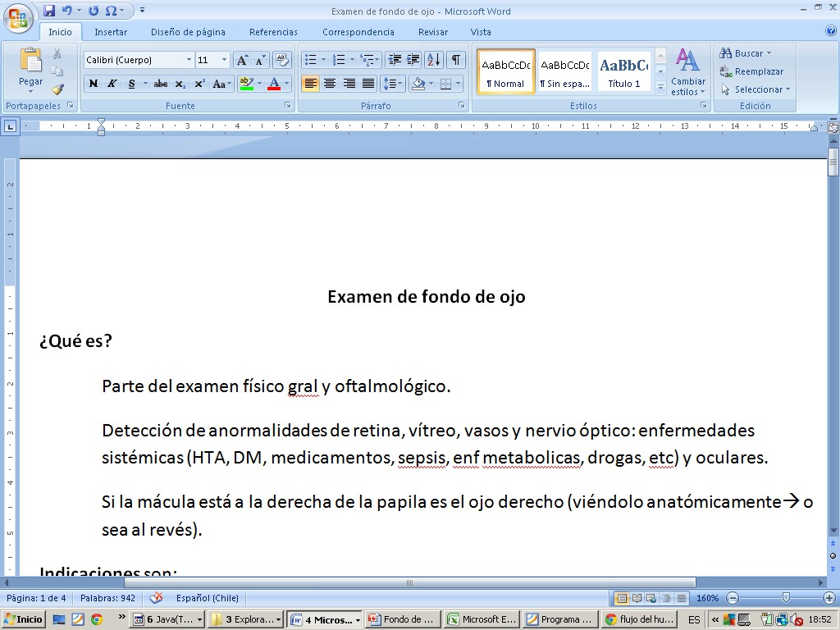840x630 pixels.
Task: Switch to the Insertar tab
Action: click(110, 32)
